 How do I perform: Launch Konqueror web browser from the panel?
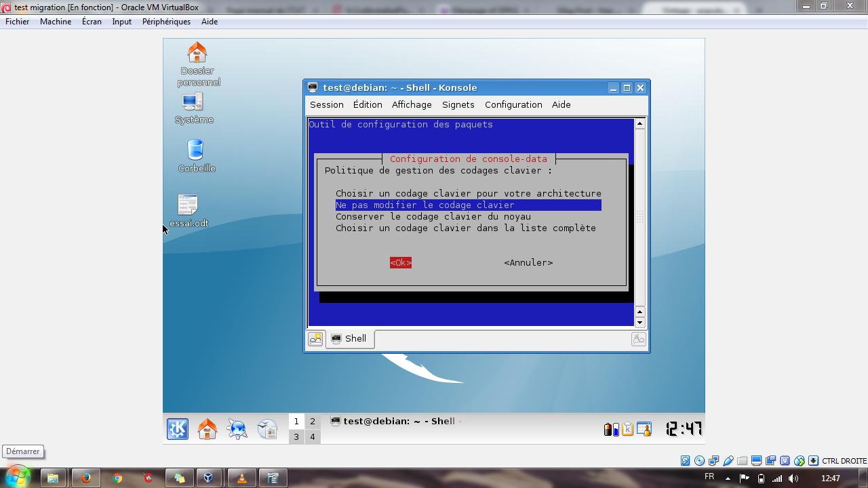tap(237, 428)
